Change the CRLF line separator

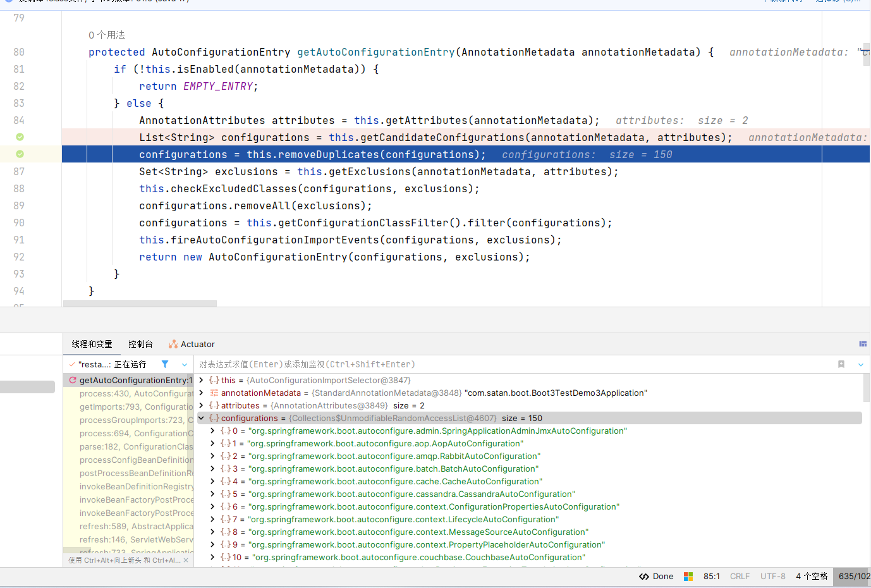pyautogui.click(x=740, y=577)
